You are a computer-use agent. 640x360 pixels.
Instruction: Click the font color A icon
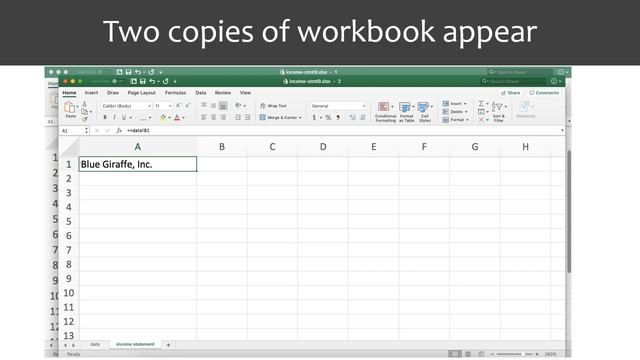pos(177,118)
